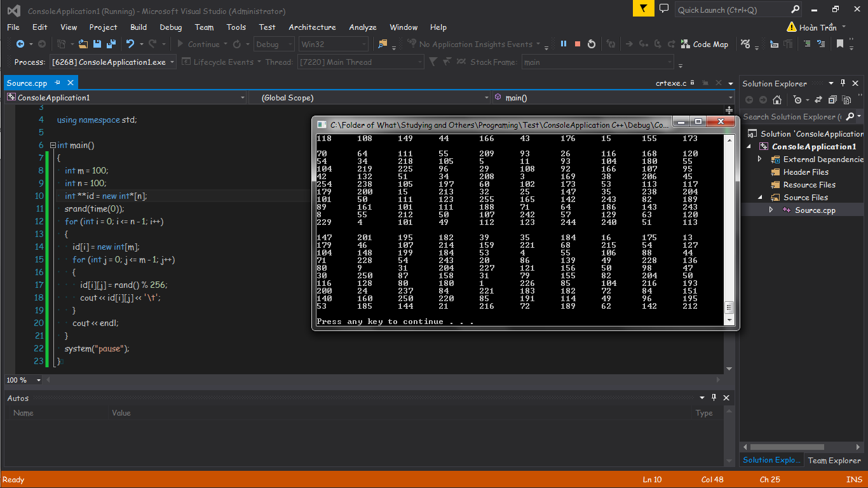Image resolution: width=868 pixels, height=488 pixels.
Task: Open the Process dropdown list
Action: pyautogui.click(x=172, y=62)
